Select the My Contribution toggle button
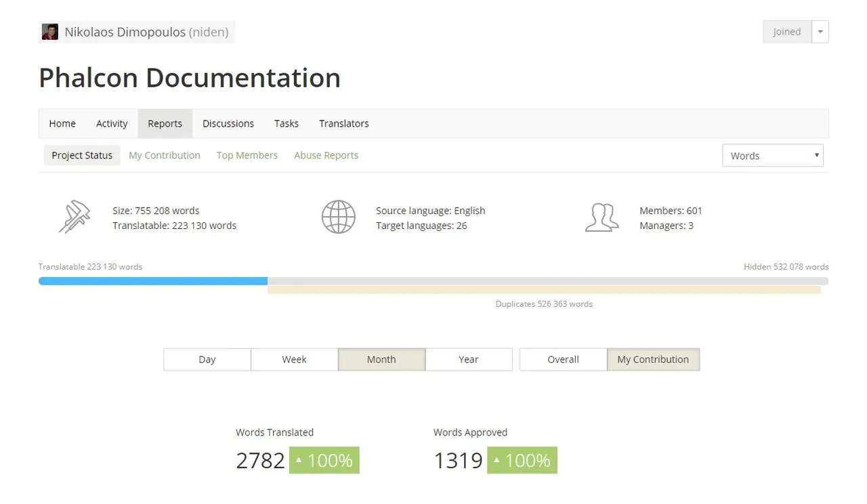867x504 pixels. [x=653, y=360]
